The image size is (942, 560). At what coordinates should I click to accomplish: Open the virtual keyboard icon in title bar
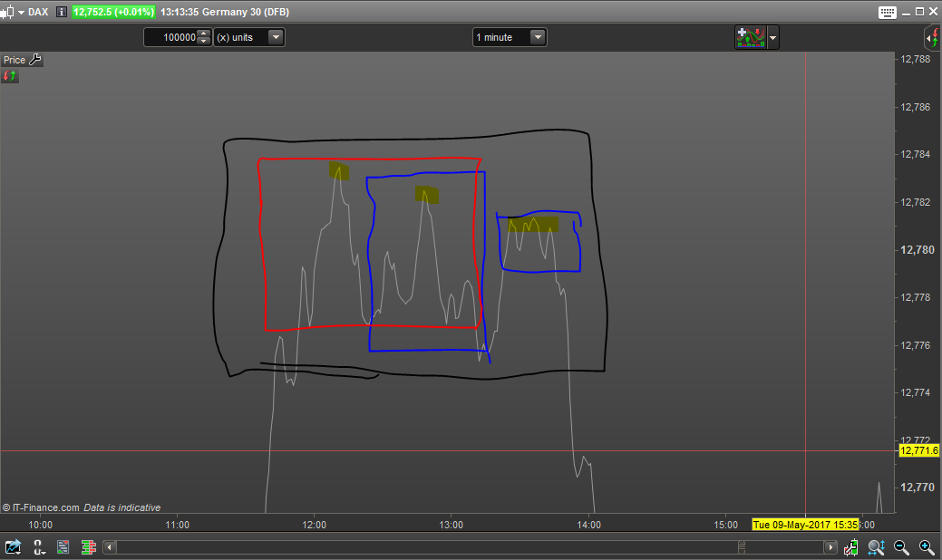pyautogui.click(x=888, y=12)
